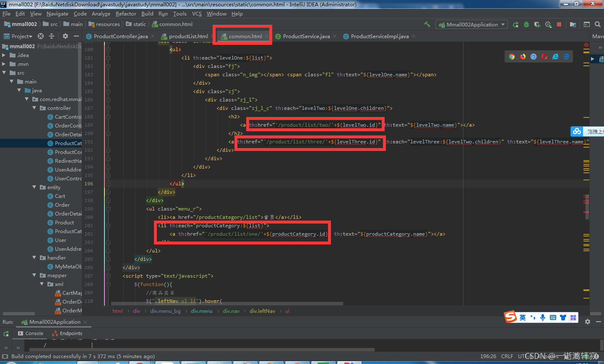604x364 pixels.
Task: Open the Console tab in Run panel
Action: pos(31,333)
